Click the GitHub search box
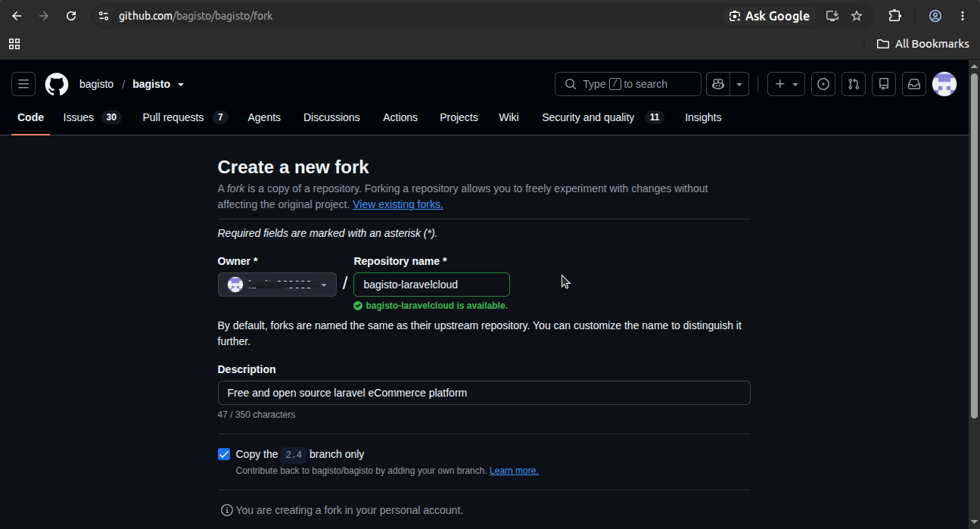Viewport: 980px width, 529px height. click(x=628, y=84)
